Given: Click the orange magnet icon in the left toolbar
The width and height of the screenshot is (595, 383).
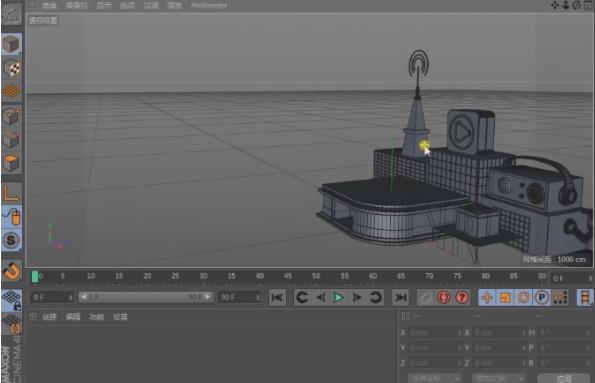Looking at the screenshot, I should tap(11, 271).
